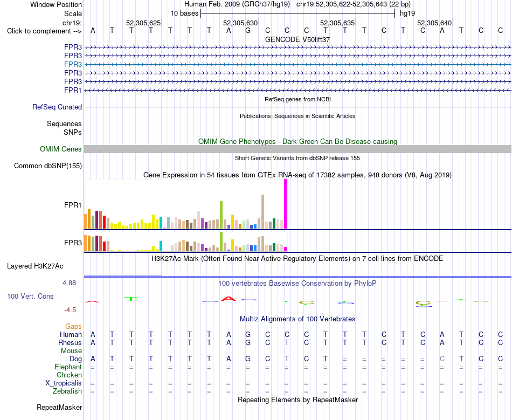The height and width of the screenshot is (420, 512).
Task: Click yellow-green bar in FPR3 expression chart
Action: coord(222,242)
